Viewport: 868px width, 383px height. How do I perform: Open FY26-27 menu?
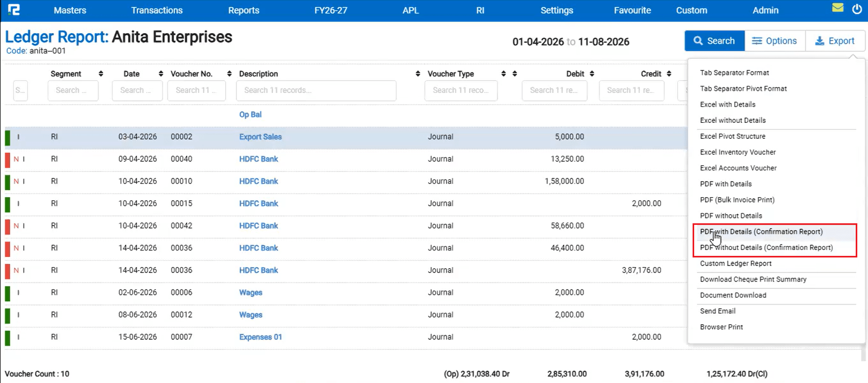(331, 10)
